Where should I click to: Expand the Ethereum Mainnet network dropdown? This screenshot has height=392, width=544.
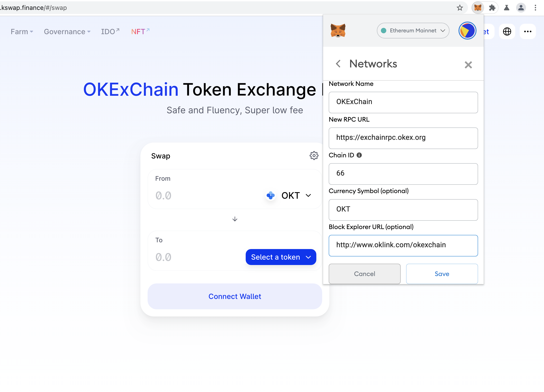coord(413,30)
